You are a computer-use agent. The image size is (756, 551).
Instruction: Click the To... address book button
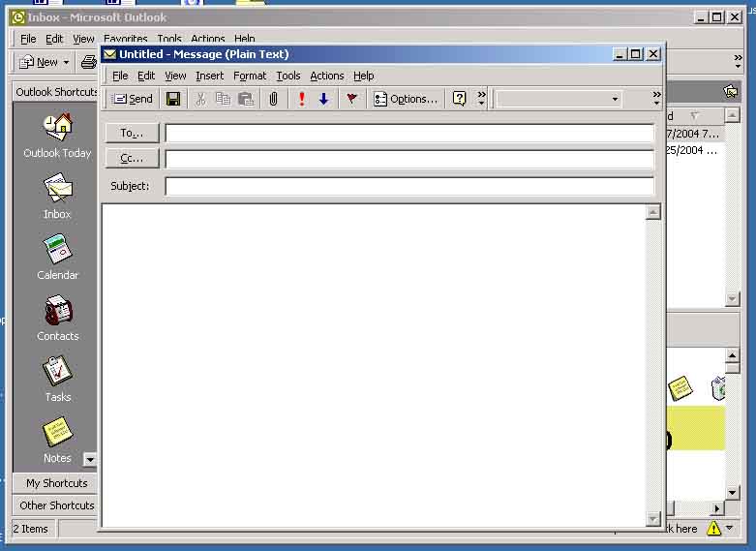[x=132, y=133]
